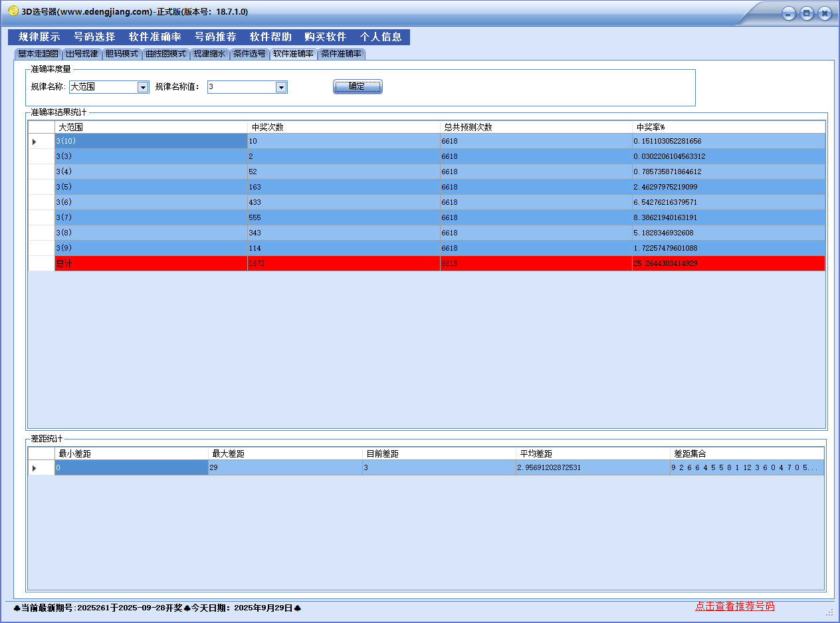Open the 规律展示 menu
Screen dimensions: 840x623
(x=39, y=37)
